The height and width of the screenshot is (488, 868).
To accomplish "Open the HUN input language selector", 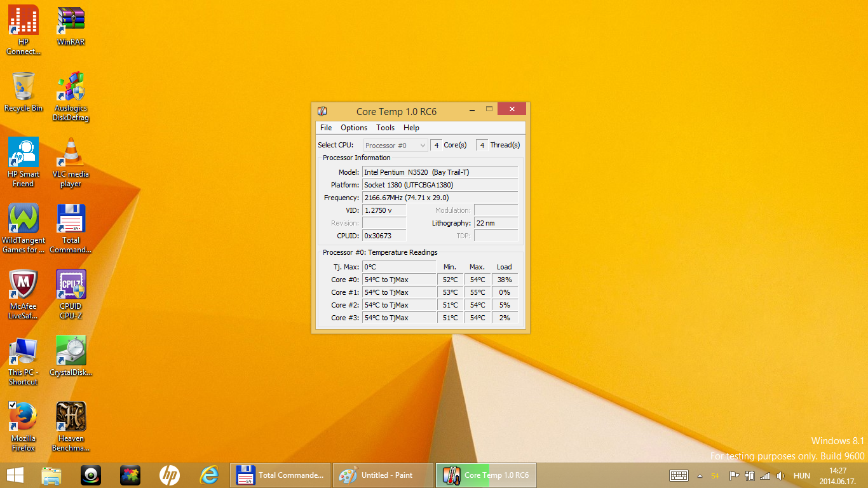I will 802,475.
